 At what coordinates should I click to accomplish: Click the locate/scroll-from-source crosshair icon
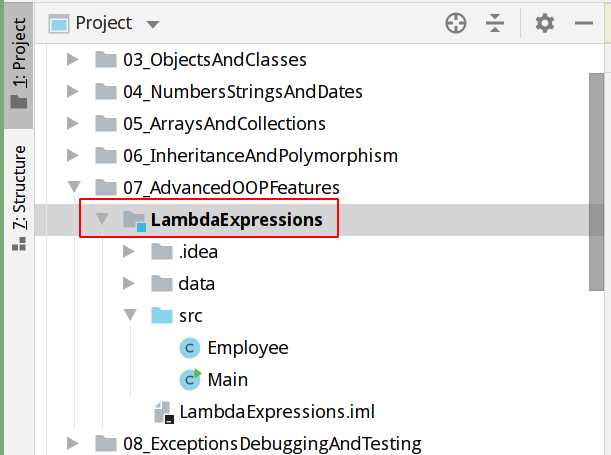pyautogui.click(x=456, y=23)
